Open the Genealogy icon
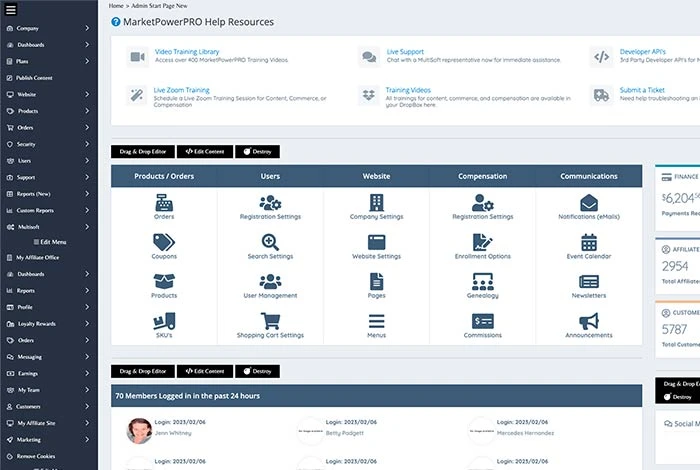The width and height of the screenshot is (700, 470). point(483,282)
